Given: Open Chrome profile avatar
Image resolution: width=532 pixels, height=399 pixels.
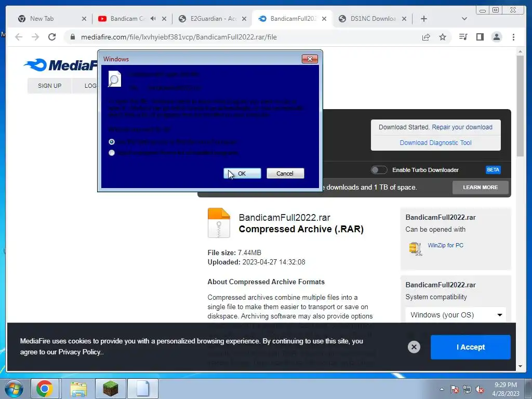Looking at the screenshot, I should [496, 37].
